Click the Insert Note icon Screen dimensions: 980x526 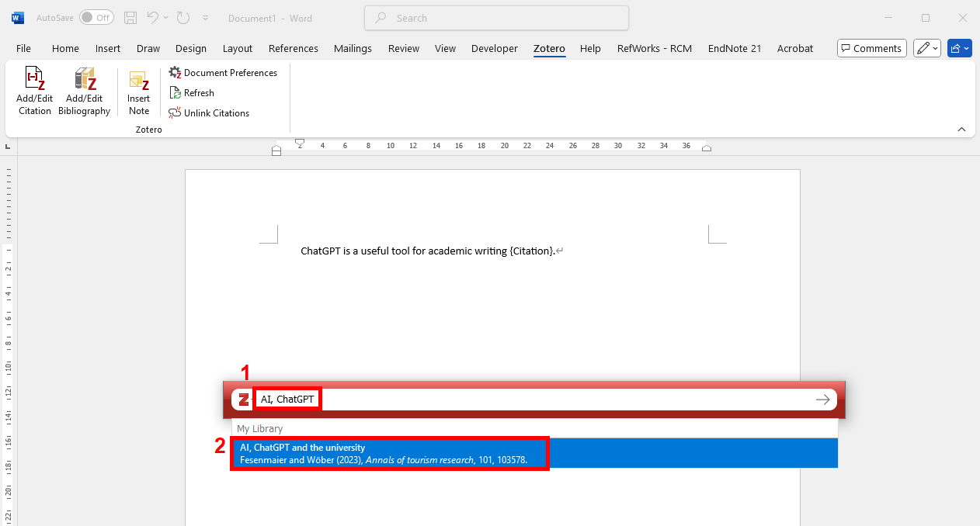[x=139, y=80]
